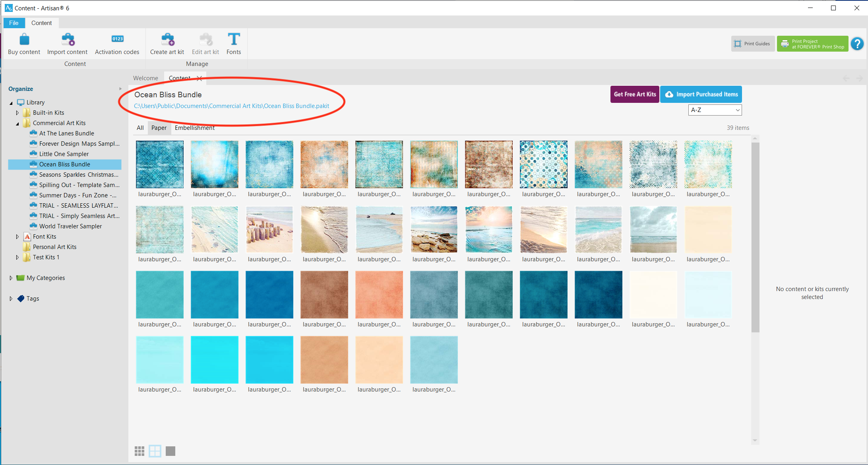Image resolution: width=868 pixels, height=465 pixels.
Task: Expand the Built-in Kits node
Action: tap(17, 113)
